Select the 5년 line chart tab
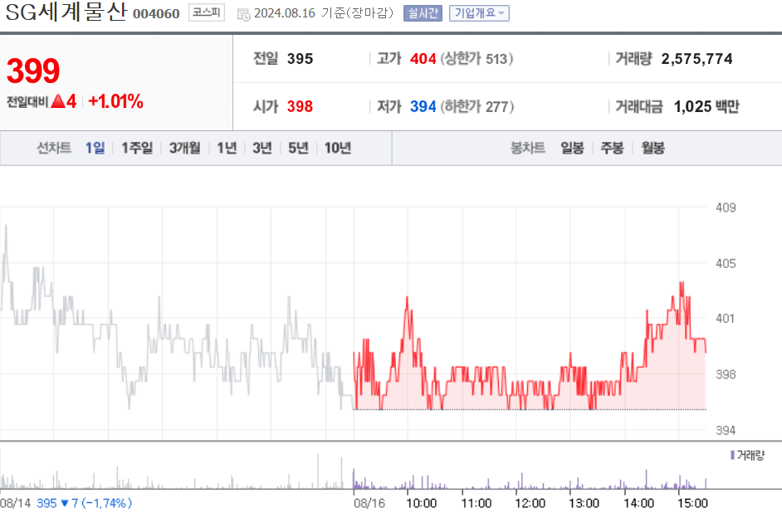The image size is (782, 532). [x=298, y=148]
